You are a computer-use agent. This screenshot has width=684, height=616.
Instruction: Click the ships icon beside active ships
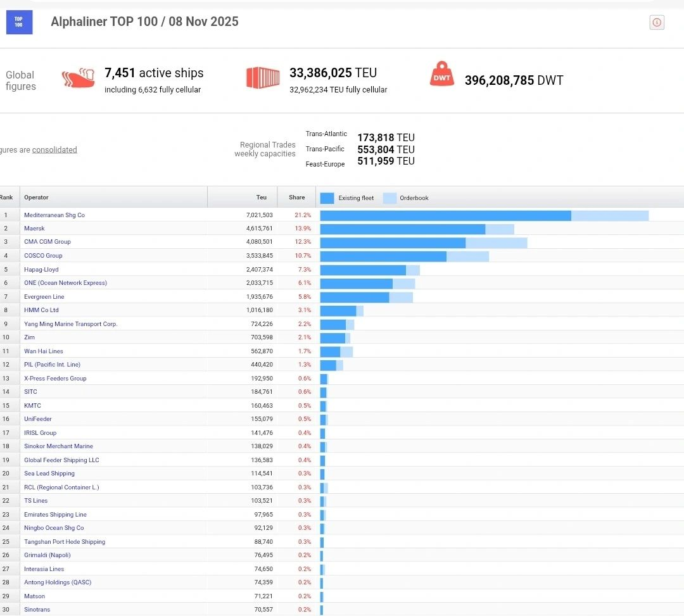point(78,79)
